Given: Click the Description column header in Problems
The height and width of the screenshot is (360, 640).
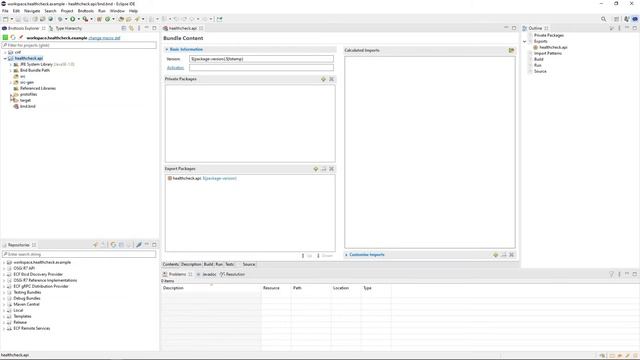Looking at the screenshot, I should click(x=211, y=288).
